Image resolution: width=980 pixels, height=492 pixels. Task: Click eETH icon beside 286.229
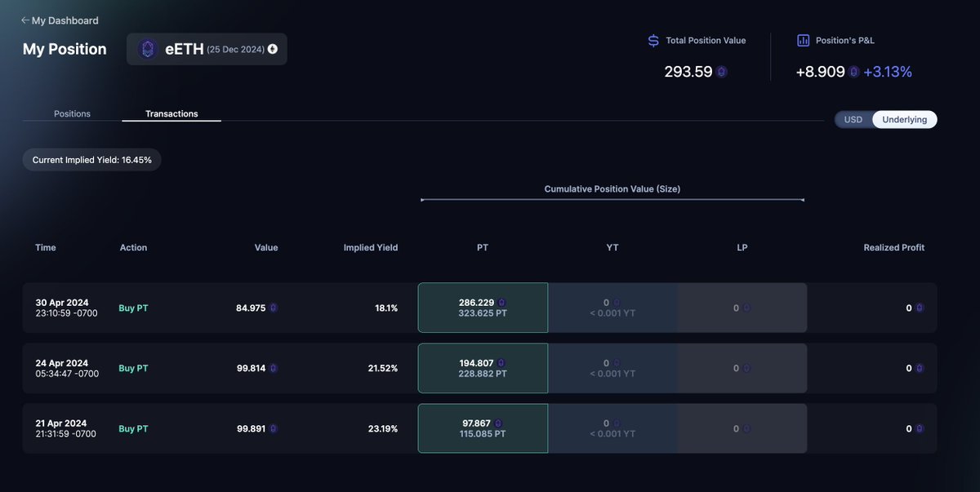501,303
